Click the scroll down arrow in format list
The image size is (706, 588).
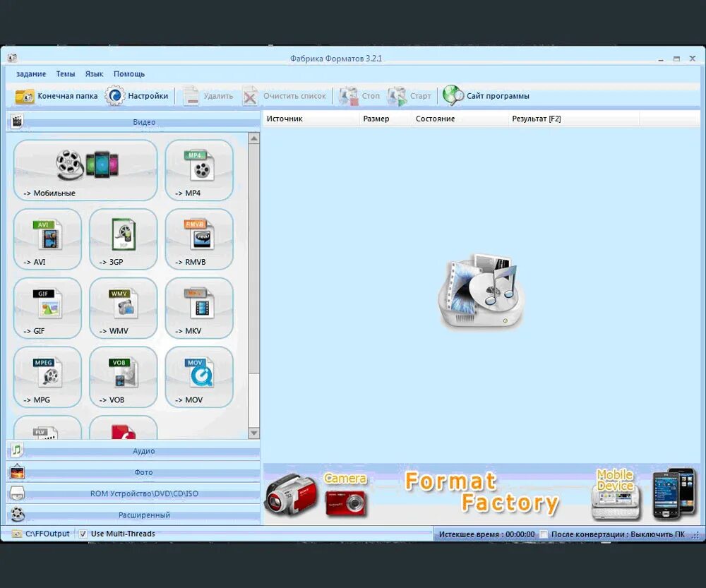pyautogui.click(x=254, y=433)
